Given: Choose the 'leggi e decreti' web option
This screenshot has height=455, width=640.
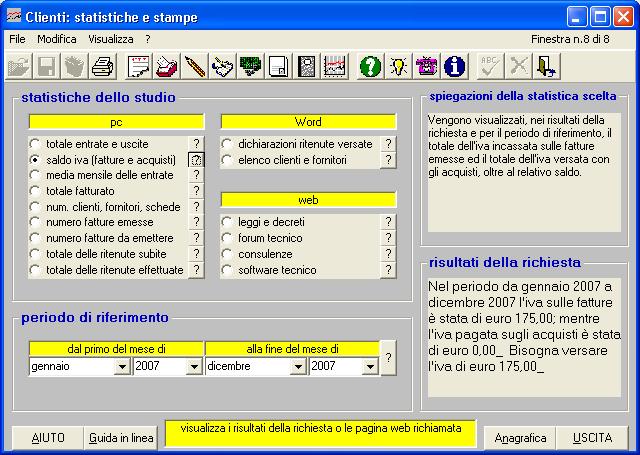Looking at the screenshot, I should (x=227, y=222).
